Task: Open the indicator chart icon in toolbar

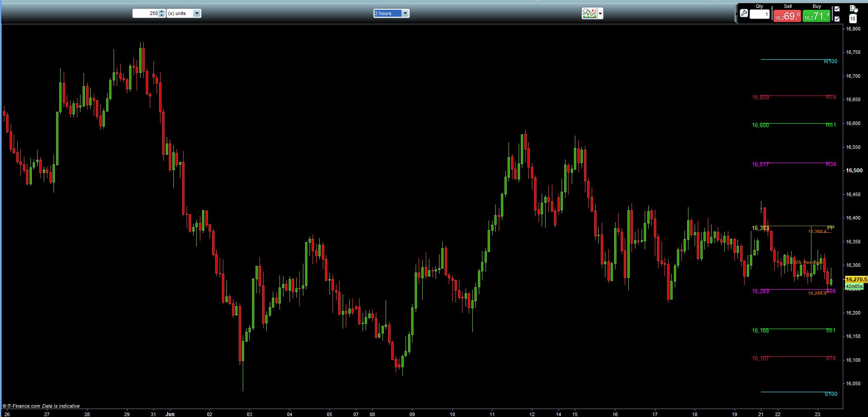Action: point(589,13)
